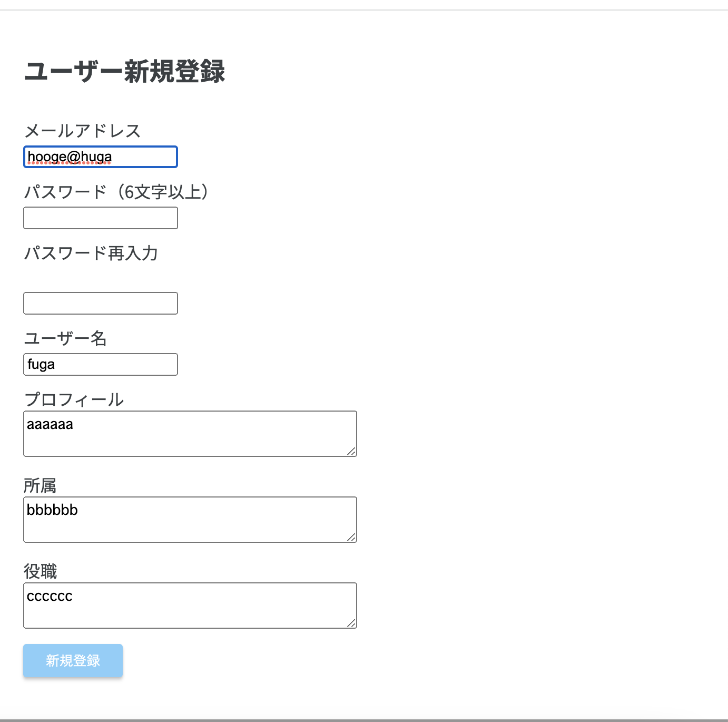This screenshot has width=728, height=722.
Task: Click the パスワード（6文字以上）label
Action: [x=116, y=192]
